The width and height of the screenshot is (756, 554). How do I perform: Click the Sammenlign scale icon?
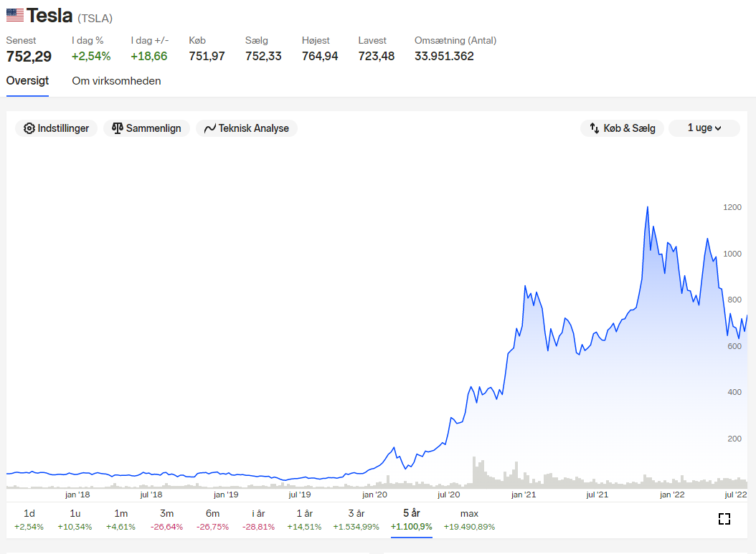pyautogui.click(x=117, y=128)
